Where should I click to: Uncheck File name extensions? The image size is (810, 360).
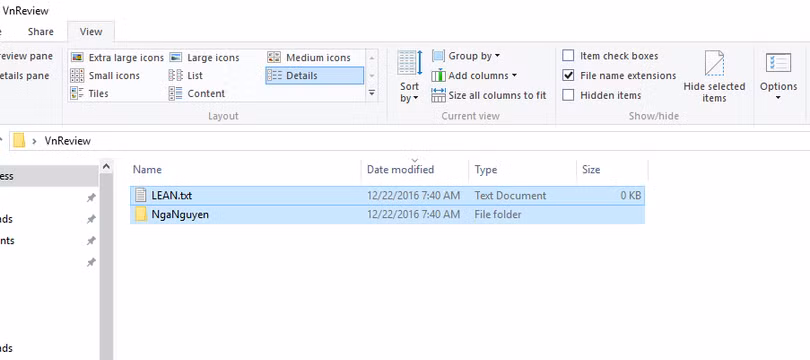(568, 75)
